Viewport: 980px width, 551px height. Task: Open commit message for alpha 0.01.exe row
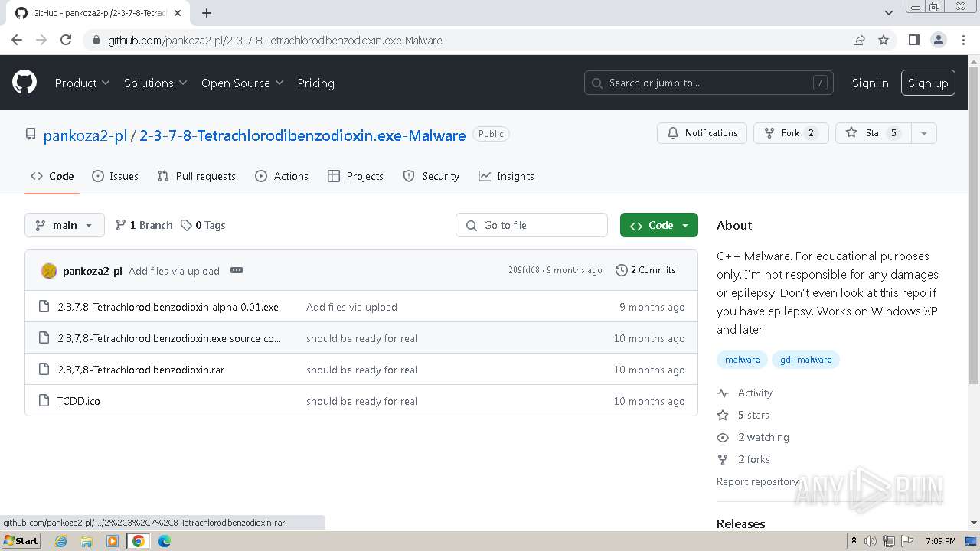click(x=351, y=307)
